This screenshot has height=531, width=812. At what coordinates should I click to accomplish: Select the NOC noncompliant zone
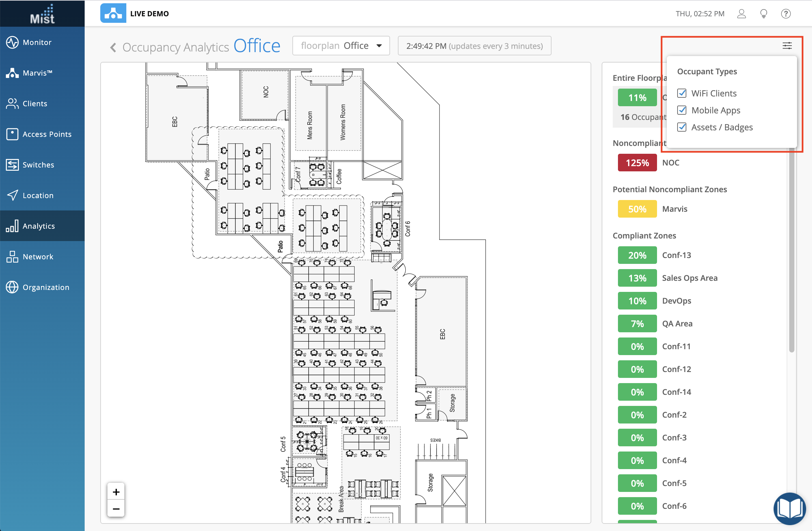pos(670,163)
